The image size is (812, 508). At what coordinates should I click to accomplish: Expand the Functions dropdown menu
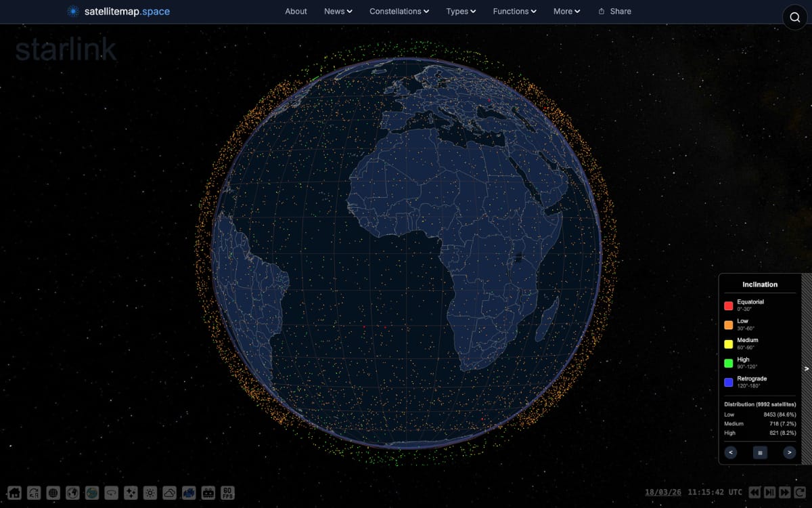point(514,12)
